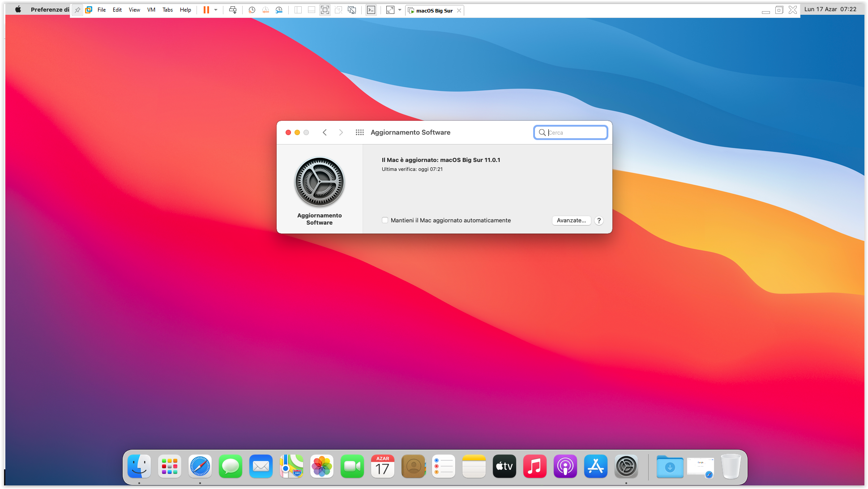
Task: Take a VM snapshot
Action: 252,10
